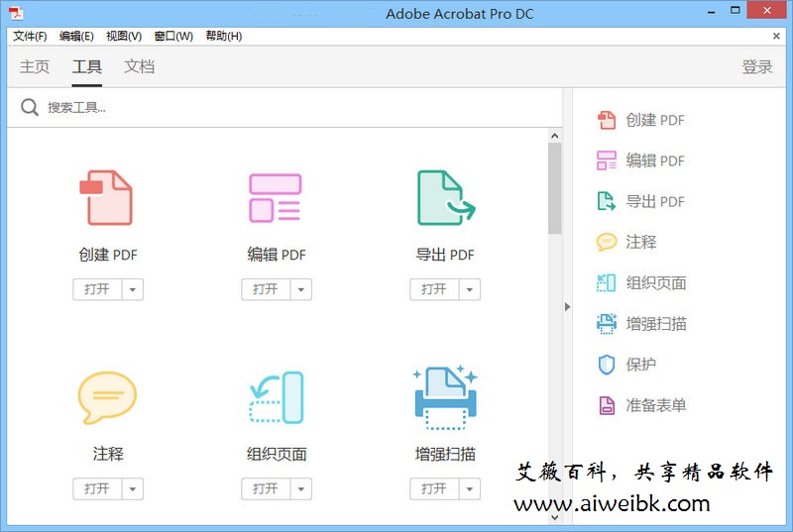
Task: Click the tools list scrollbar thumb
Action: [555, 188]
